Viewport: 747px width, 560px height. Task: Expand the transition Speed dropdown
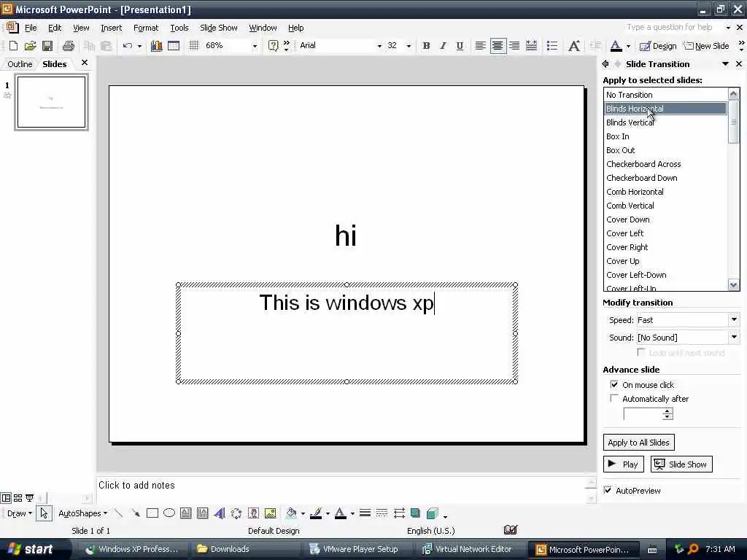click(734, 319)
